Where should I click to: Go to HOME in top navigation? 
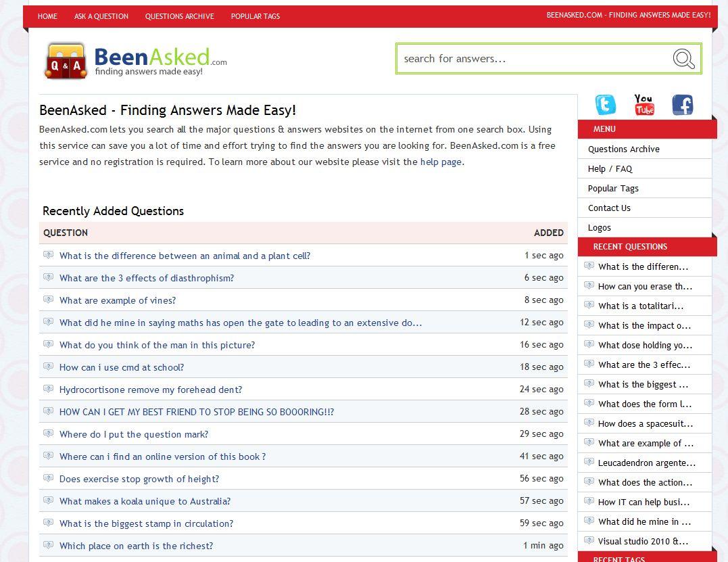[47, 16]
